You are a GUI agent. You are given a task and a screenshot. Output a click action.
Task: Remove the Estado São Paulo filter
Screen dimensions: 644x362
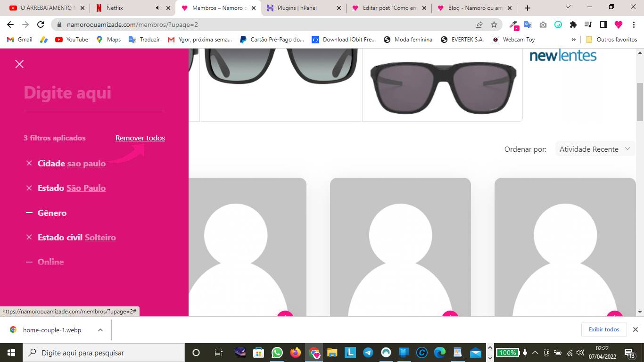(x=29, y=188)
